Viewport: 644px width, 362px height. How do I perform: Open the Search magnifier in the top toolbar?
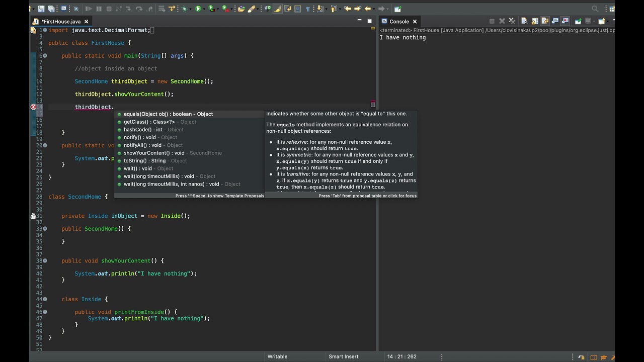pyautogui.click(x=595, y=9)
